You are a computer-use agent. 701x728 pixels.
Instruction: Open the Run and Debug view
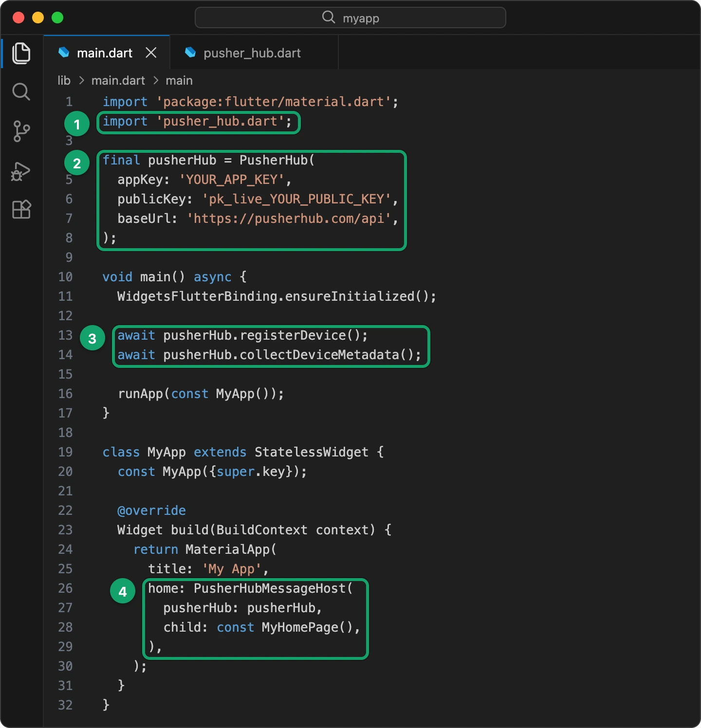click(21, 171)
